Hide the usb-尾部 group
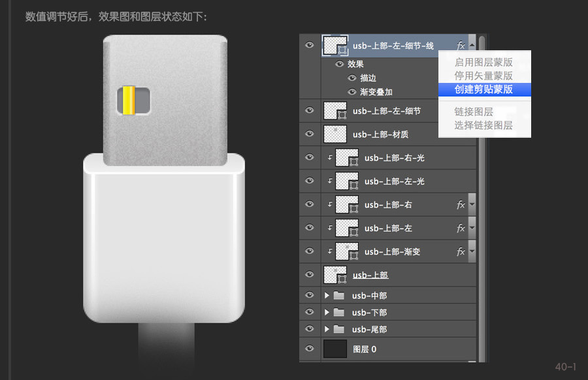The image size is (588, 380). pyautogui.click(x=310, y=328)
